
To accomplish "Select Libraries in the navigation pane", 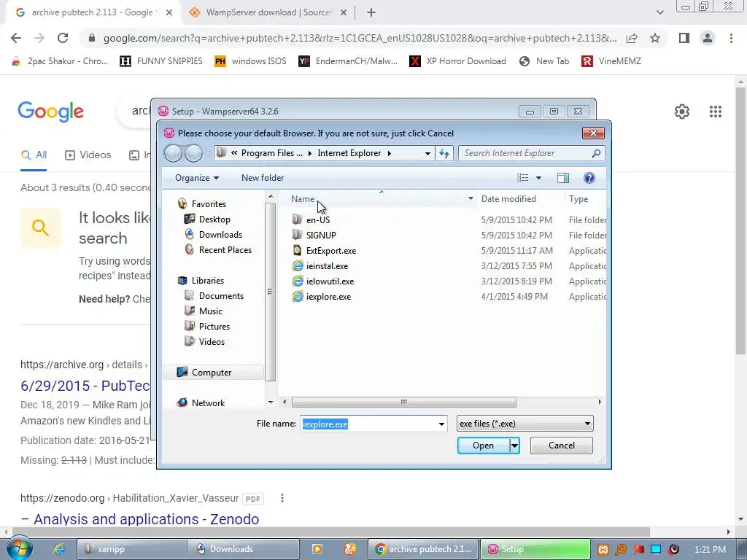I will click(208, 281).
